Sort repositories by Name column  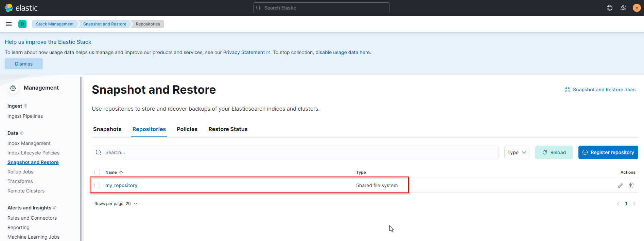coord(114,172)
